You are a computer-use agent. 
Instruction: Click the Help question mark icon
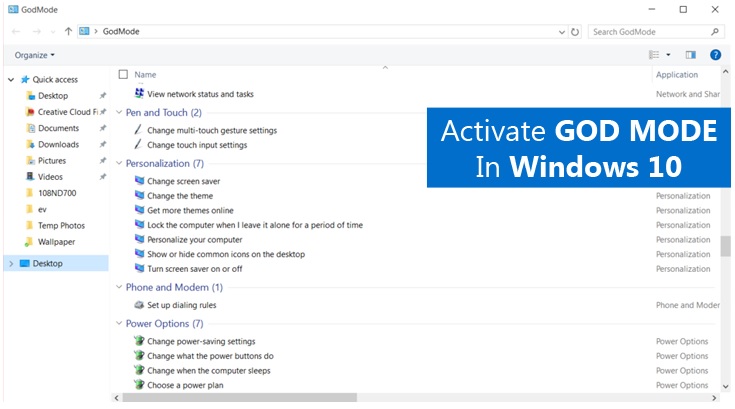[x=715, y=55]
